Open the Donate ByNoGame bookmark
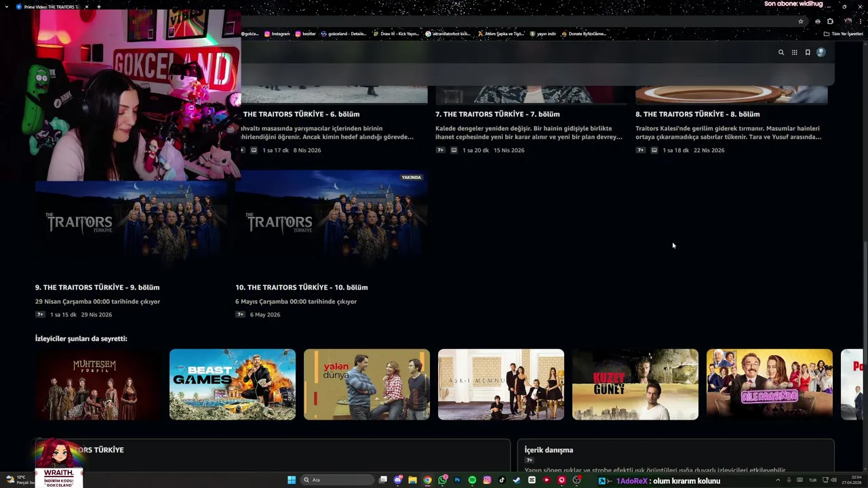 tap(584, 33)
